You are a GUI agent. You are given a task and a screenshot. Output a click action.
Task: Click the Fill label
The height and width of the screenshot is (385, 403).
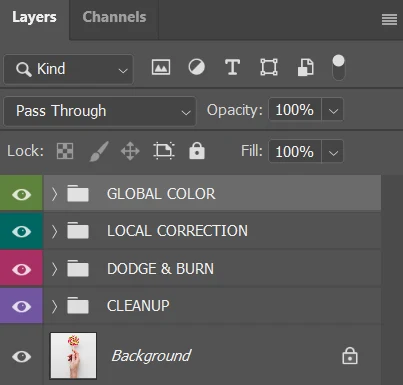(252, 151)
